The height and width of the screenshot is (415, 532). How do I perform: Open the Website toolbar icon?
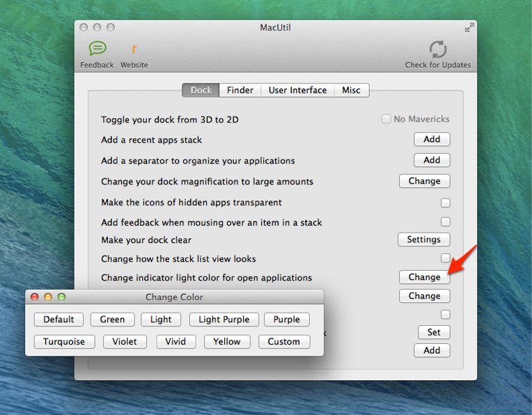coord(134,49)
